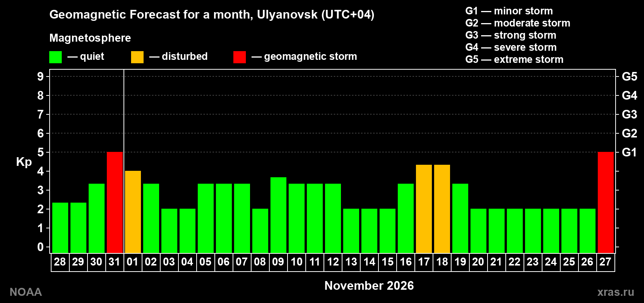This screenshot has height=303, width=644.
Task: Select the orange bar for day 01
Action: point(133,212)
